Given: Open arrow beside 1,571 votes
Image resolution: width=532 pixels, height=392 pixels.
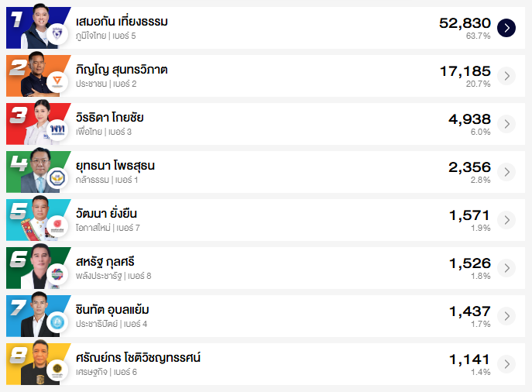Looking at the screenshot, I should tap(506, 220).
